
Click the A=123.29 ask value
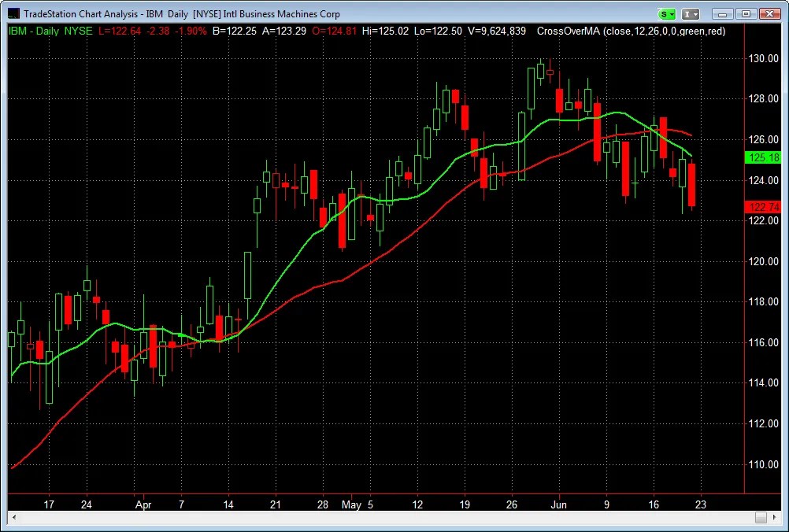point(283,31)
